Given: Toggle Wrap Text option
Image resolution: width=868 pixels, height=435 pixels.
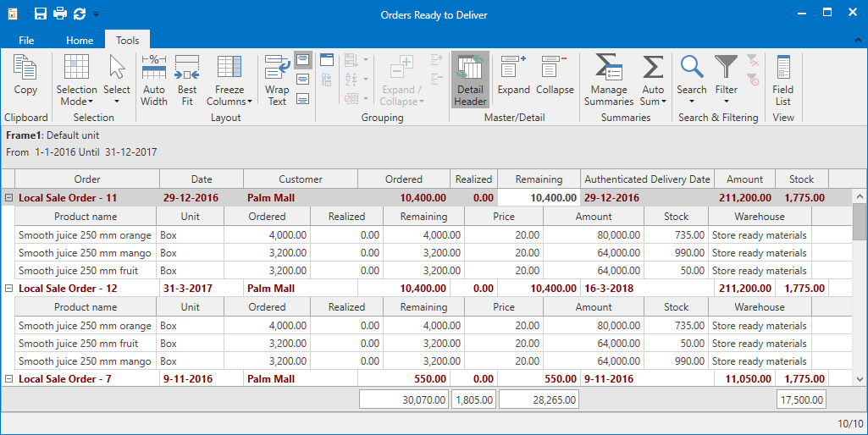Looking at the screenshot, I should tap(277, 80).
